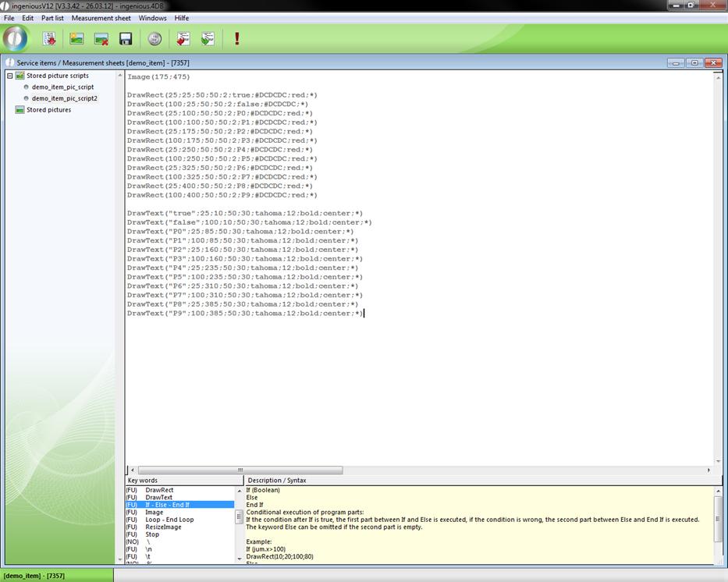Click the picture with red X icon

pos(101,38)
